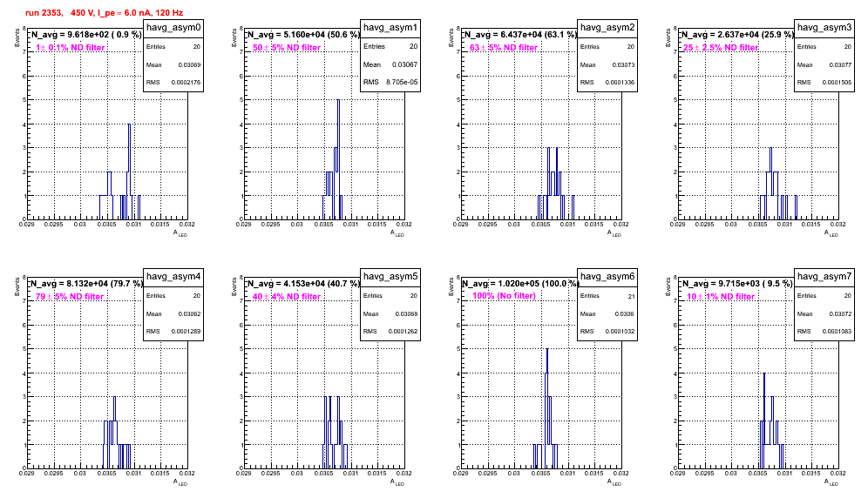Click the N_avg = 4.153e+04 label
Screen dimensions: 868x498
(303, 283)
